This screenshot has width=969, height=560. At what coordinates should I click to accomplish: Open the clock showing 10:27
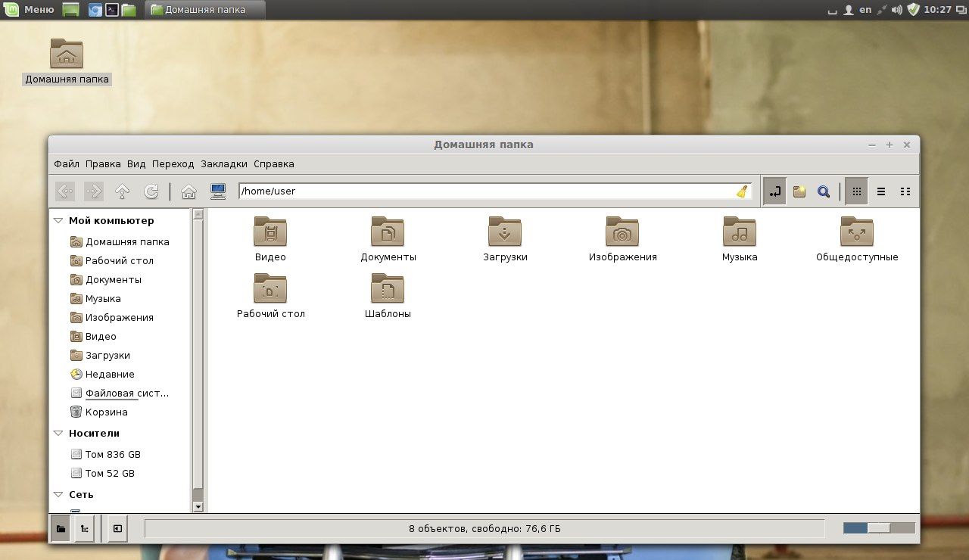[938, 10]
